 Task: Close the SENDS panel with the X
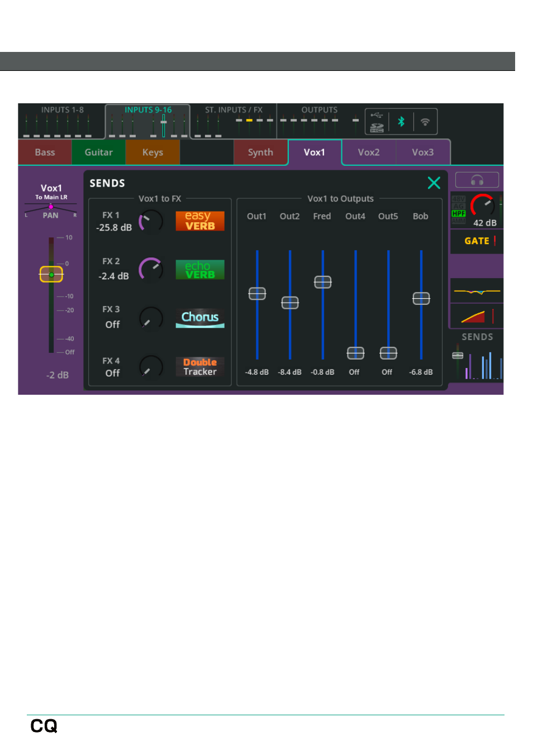click(434, 183)
